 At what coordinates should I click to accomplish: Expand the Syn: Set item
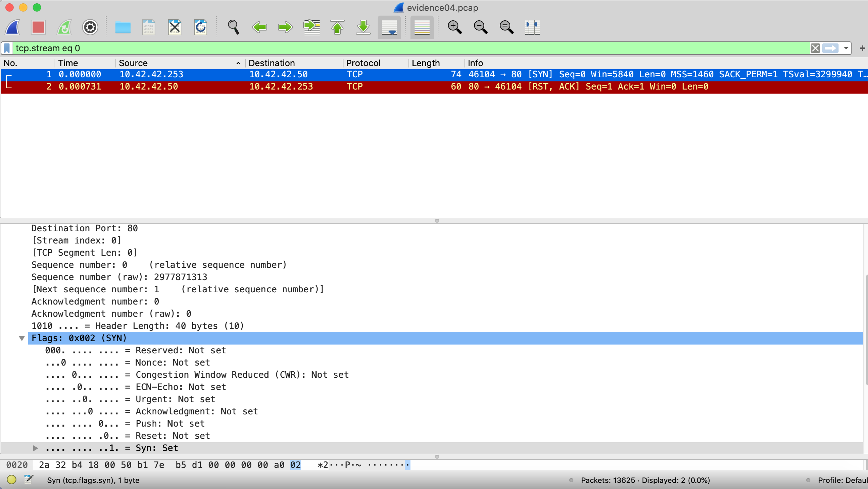[35, 448]
